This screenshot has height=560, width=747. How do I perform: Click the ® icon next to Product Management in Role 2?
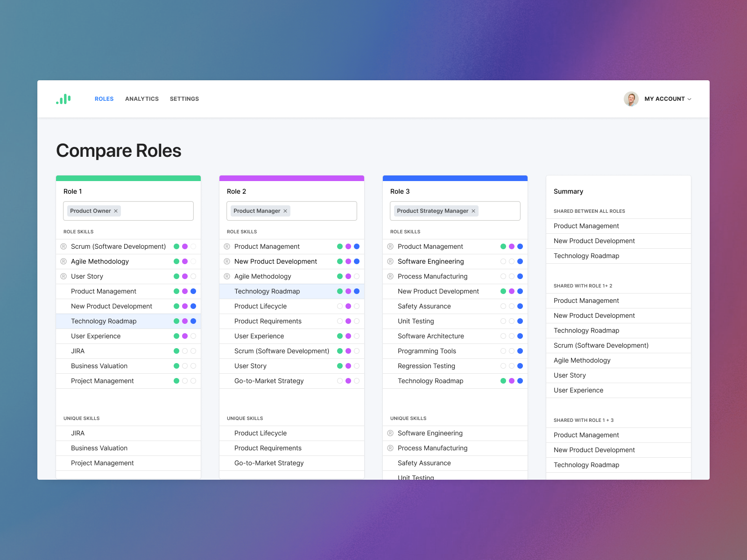point(227,246)
